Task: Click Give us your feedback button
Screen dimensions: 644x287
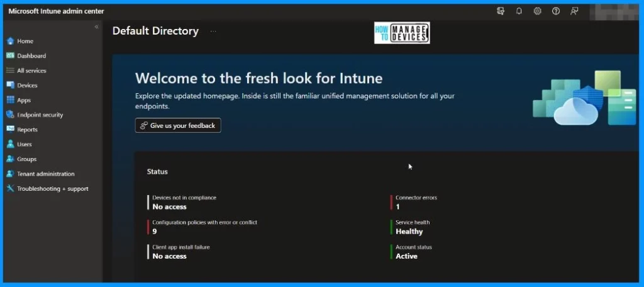Action: pyautogui.click(x=178, y=125)
